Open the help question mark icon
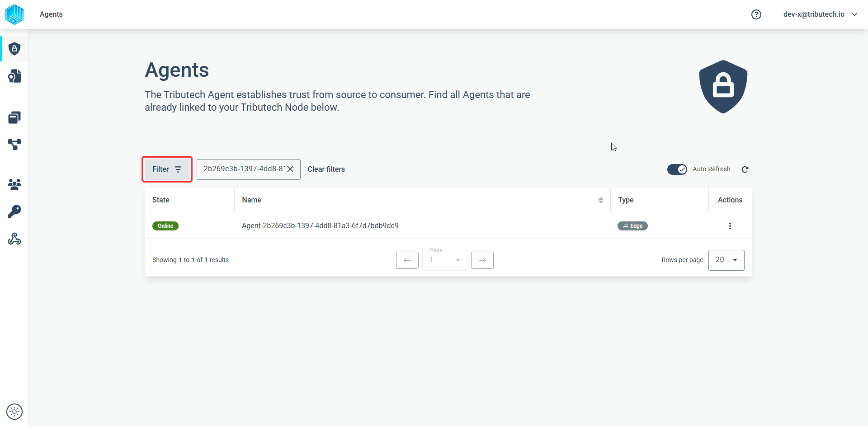This screenshot has width=868, height=427. click(x=756, y=14)
